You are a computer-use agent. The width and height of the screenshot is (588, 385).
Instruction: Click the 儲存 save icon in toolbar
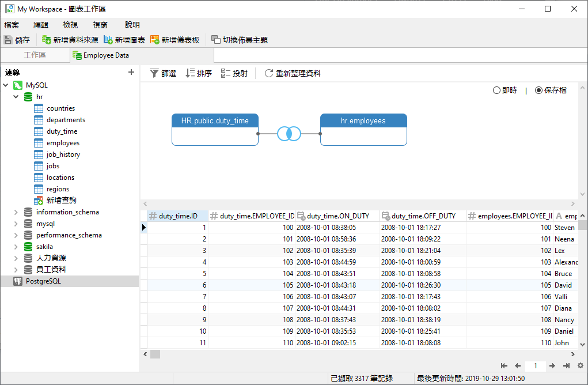click(x=8, y=40)
